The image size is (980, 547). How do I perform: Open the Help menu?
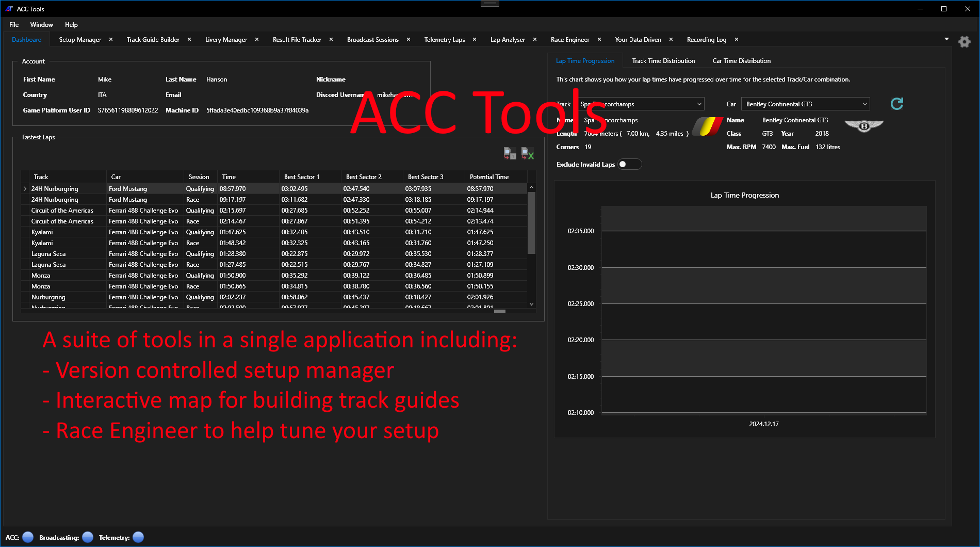click(71, 24)
